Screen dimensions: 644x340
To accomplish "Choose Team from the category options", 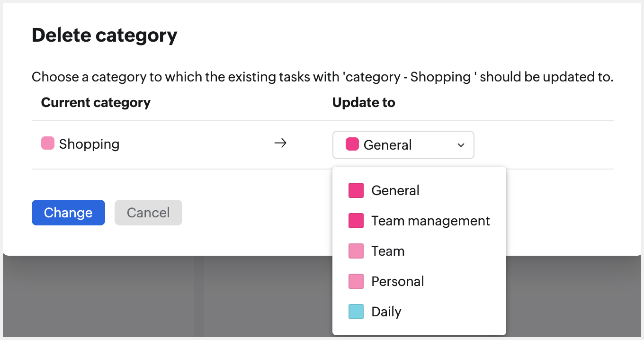I will (388, 251).
